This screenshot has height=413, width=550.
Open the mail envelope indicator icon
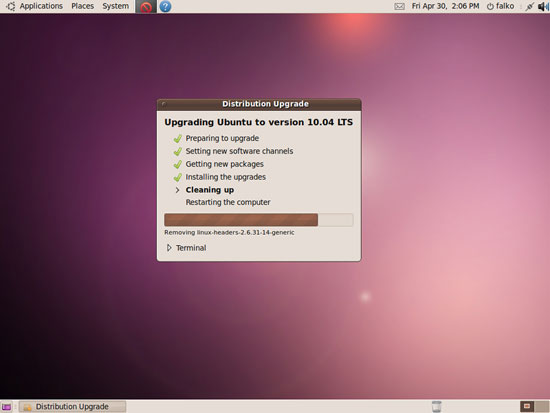click(x=399, y=6)
